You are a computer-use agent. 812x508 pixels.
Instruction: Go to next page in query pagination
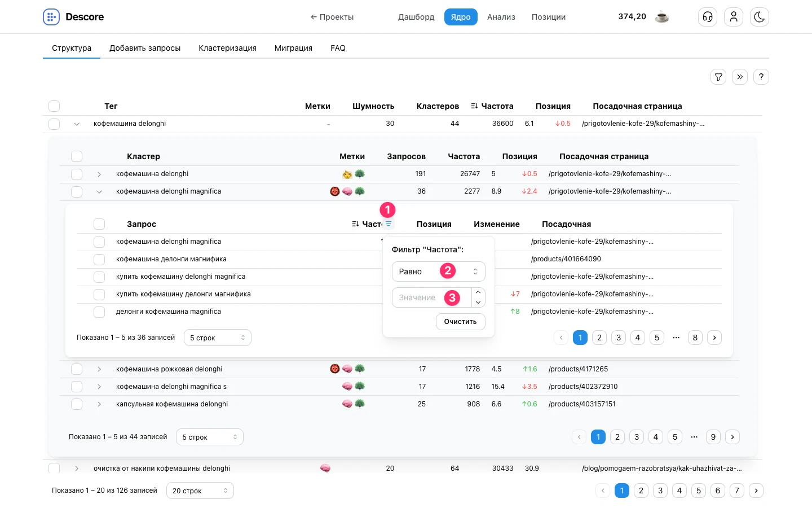pyautogui.click(x=714, y=338)
